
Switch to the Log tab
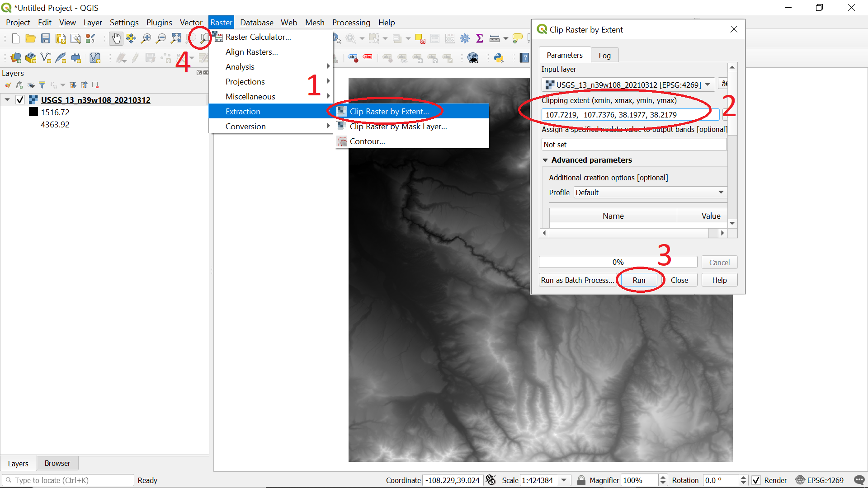point(604,56)
